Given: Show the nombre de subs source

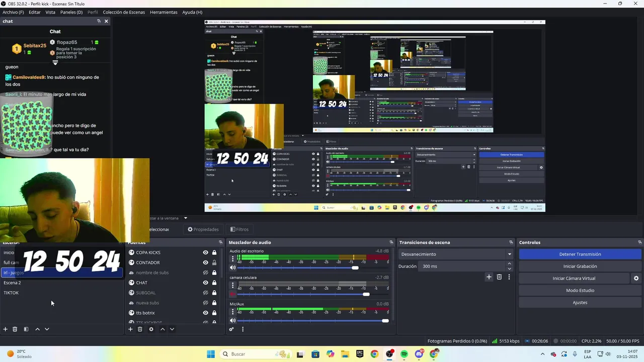Looking at the screenshot, I should (205, 273).
